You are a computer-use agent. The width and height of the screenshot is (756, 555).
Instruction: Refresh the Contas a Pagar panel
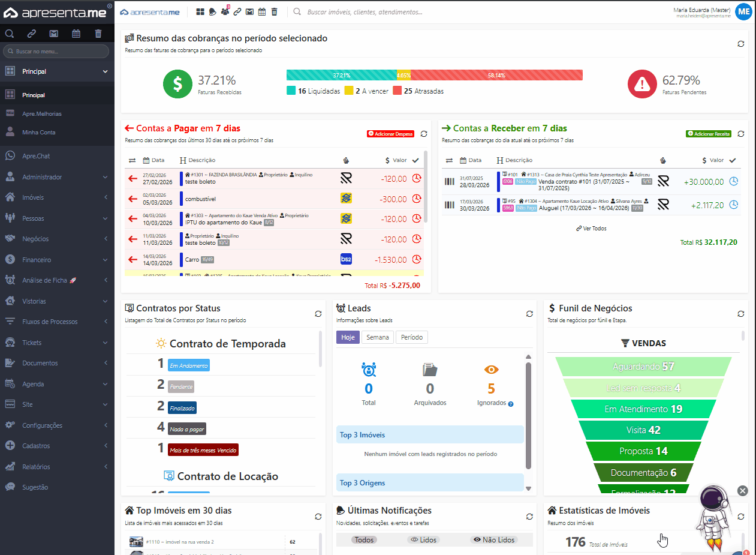click(424, 134)
